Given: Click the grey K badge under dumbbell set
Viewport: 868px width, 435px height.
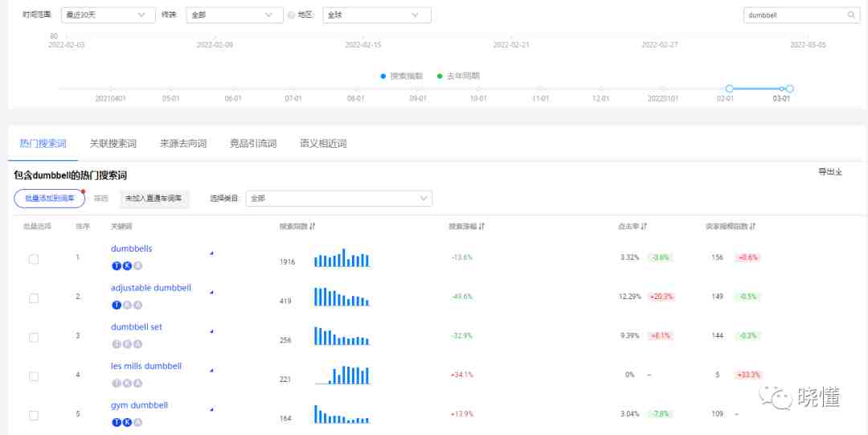Looking at the screenshot, I should coord(127,344).
